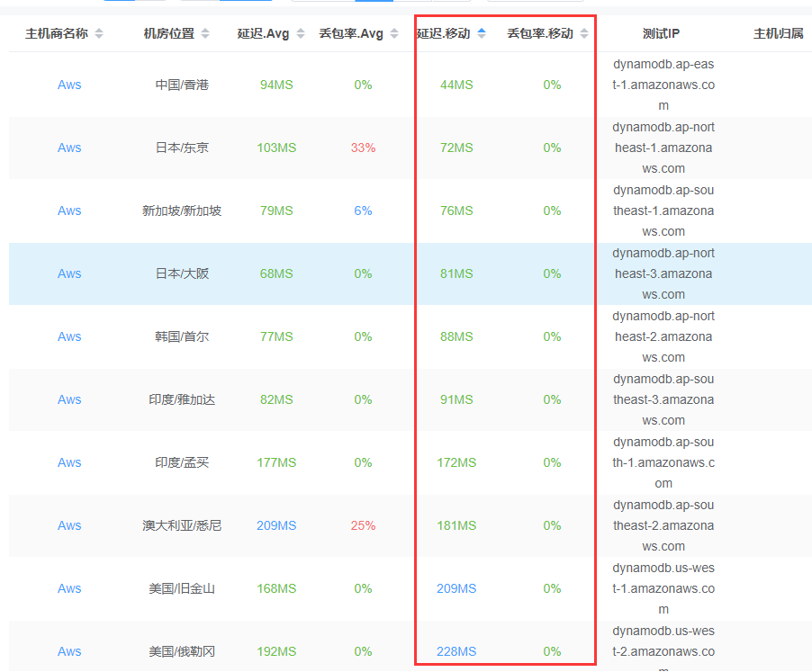This screenshot has width=812, height=672.
Task: Select the 印度/孟买 location cell
Action: click(x=182, y=462)
